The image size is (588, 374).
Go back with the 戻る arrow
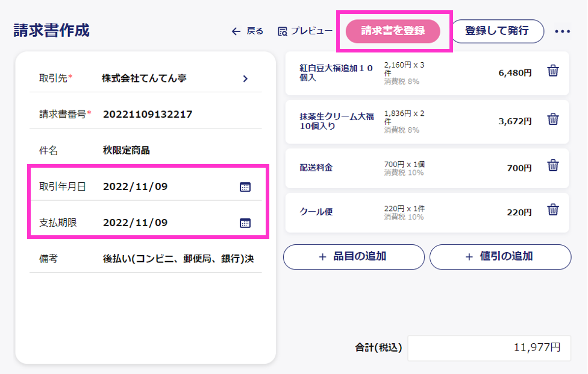(248, 31)
